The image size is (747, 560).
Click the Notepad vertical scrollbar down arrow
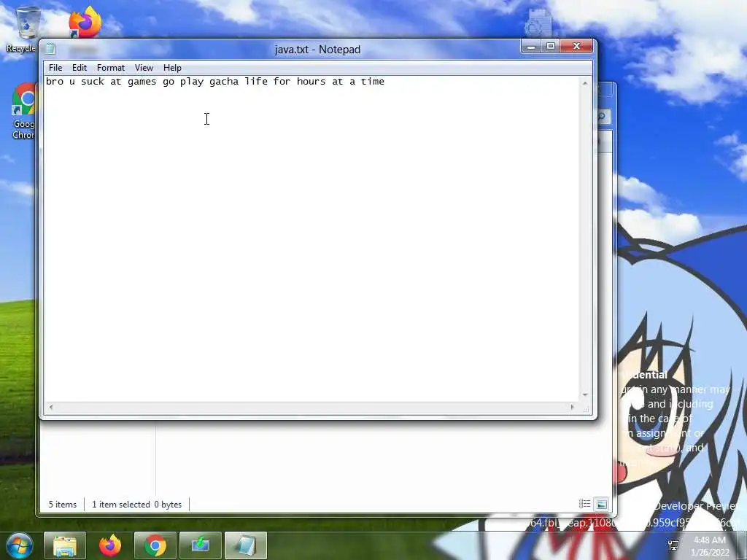click(585, 395)
